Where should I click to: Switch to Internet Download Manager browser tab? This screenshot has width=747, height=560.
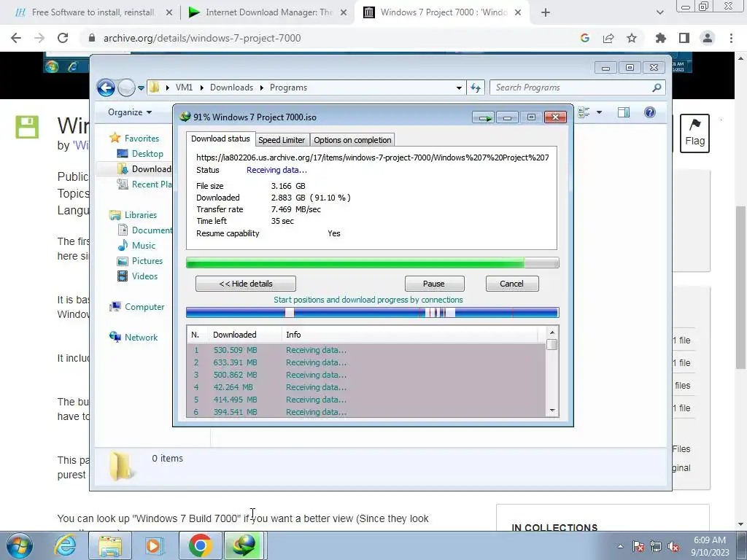pos(268,12)
